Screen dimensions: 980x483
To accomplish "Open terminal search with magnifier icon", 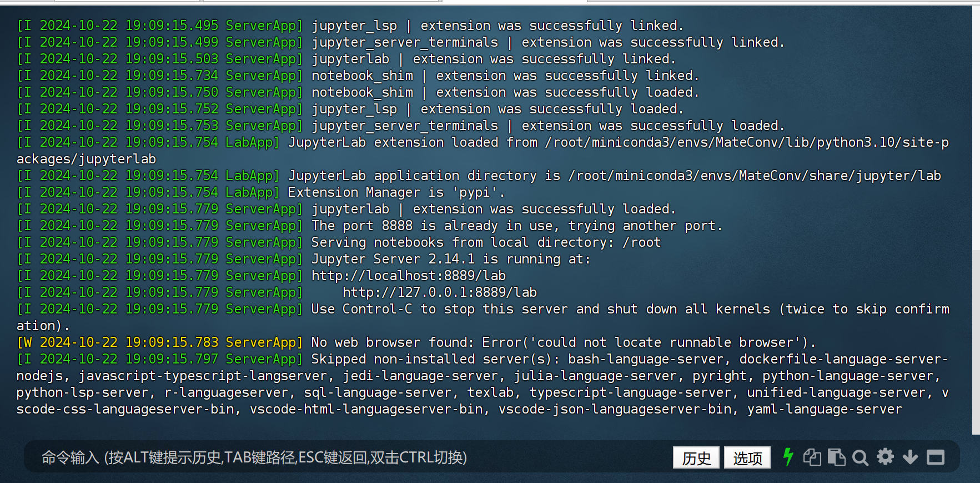I will [860, 458].
